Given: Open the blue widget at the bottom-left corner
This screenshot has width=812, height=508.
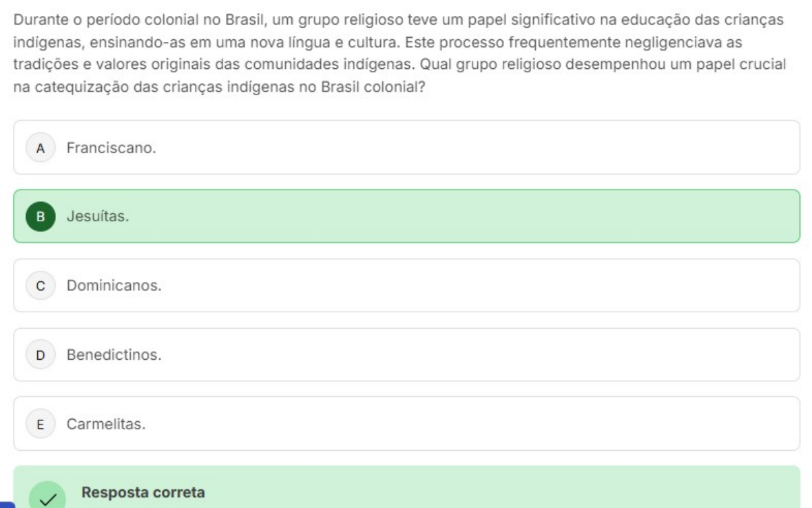Looking at the screenshot, I should pyautogui.click(x=6, y=504).
